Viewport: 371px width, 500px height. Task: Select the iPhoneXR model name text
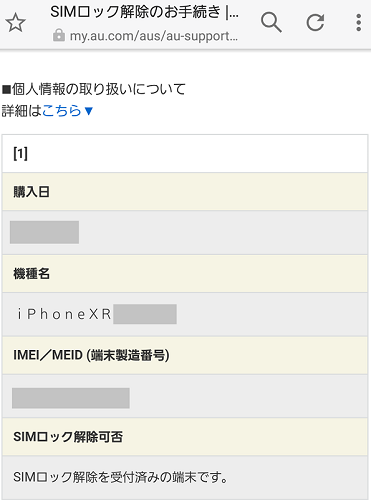(64, 314)
